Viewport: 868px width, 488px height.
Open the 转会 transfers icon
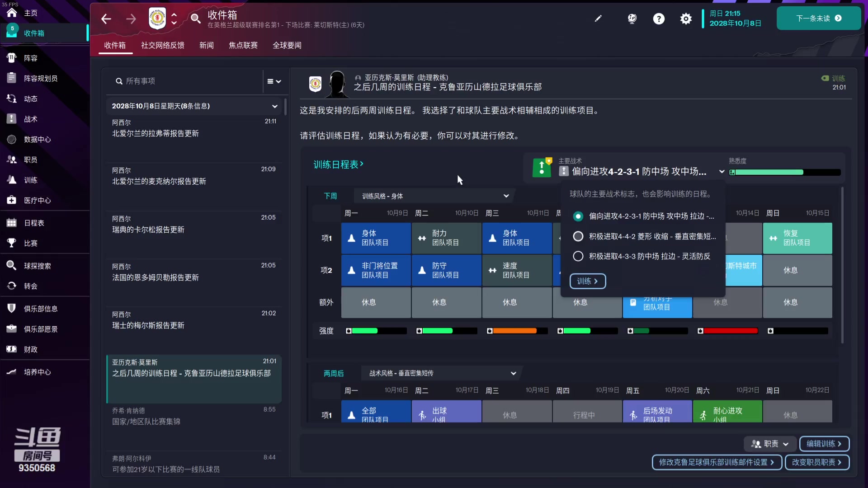coord(12,286)
